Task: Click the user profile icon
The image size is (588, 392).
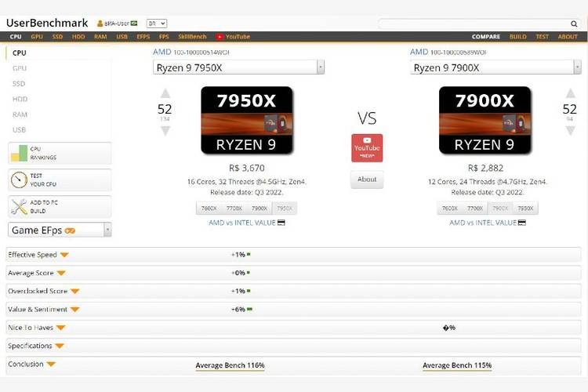Action: point(100,24)
